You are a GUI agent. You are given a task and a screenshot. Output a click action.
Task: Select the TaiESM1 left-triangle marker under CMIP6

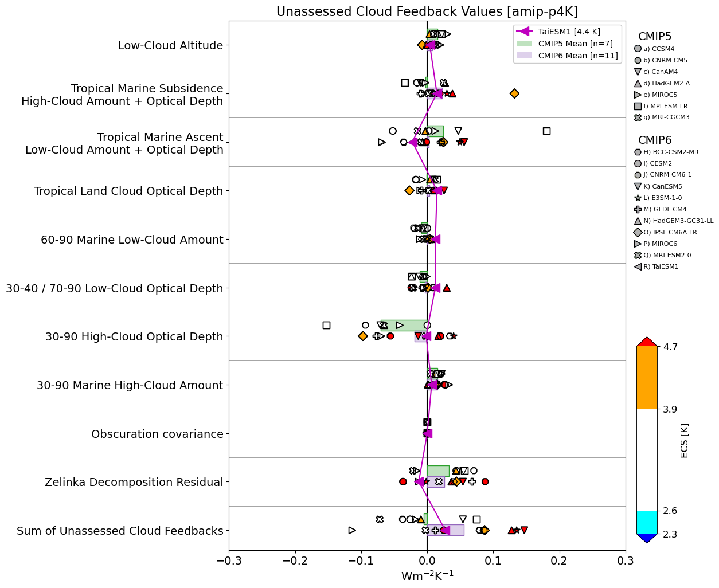coord(638,266)
